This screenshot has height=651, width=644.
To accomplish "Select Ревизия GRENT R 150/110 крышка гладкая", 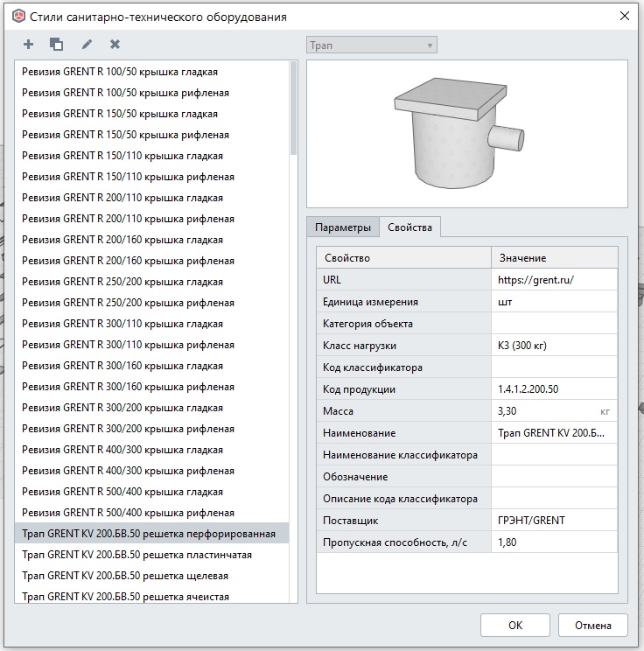I will click(x=152, y=156).
